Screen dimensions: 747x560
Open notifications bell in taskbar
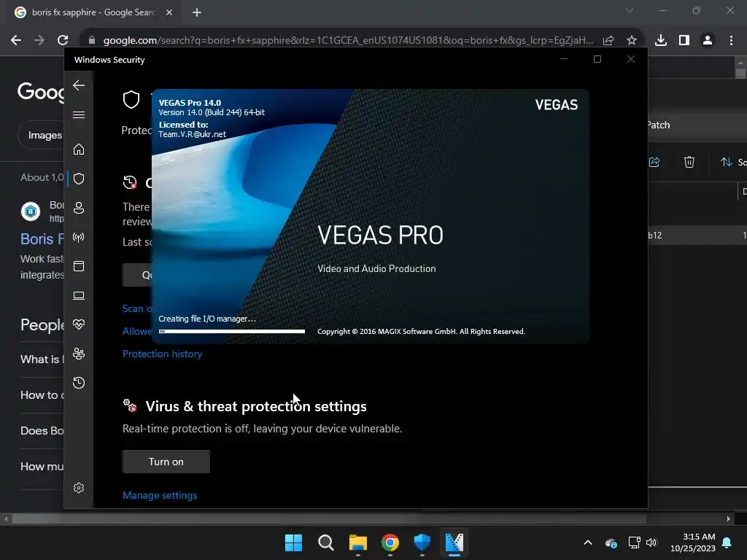(x=727, y=542)
